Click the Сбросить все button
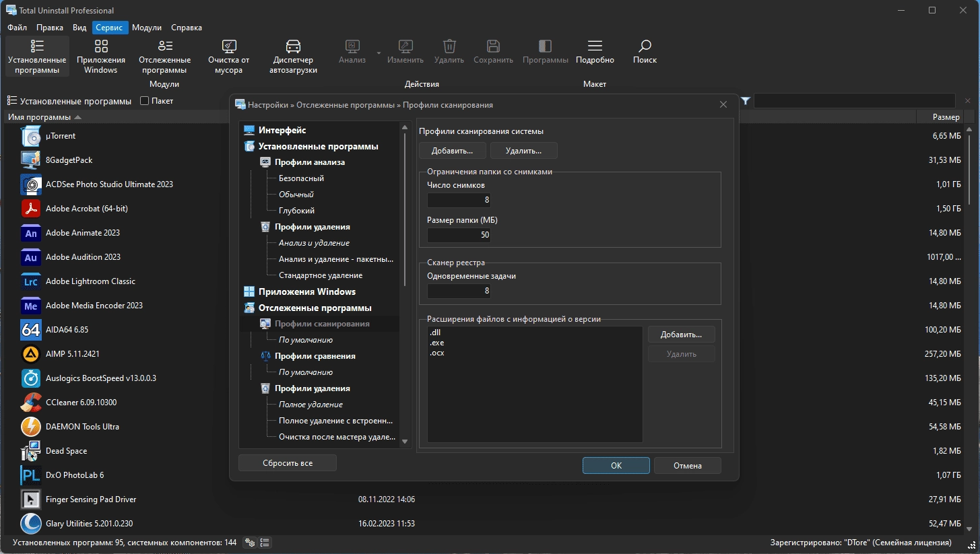The height and width of the screenshot is (554, 980). click(x=288, y=463)
